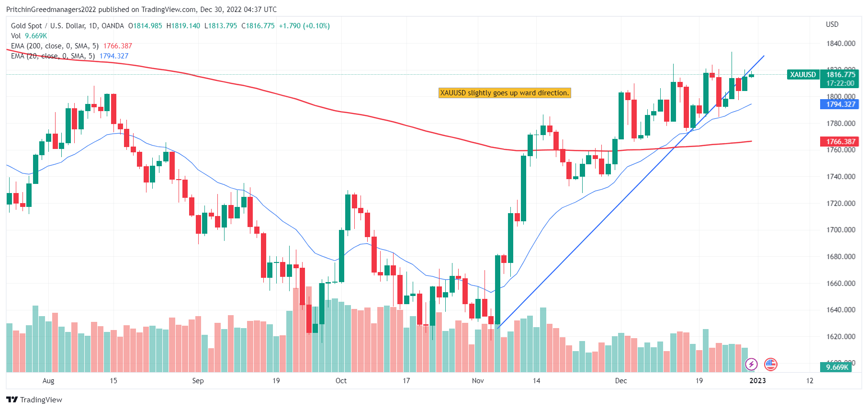This screenshot has height=410, width=868.
Task: Click the L1813.795 low value
Action: coord(221,26)
